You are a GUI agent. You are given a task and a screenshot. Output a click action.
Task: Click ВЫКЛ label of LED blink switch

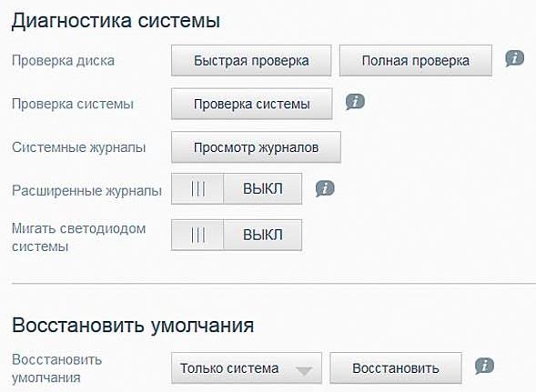coord(262,236)
